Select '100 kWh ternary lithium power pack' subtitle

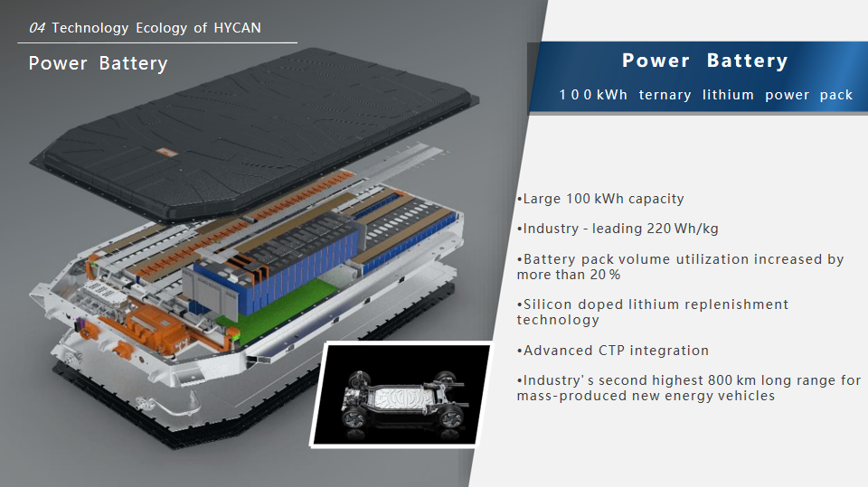coord(706,95)
